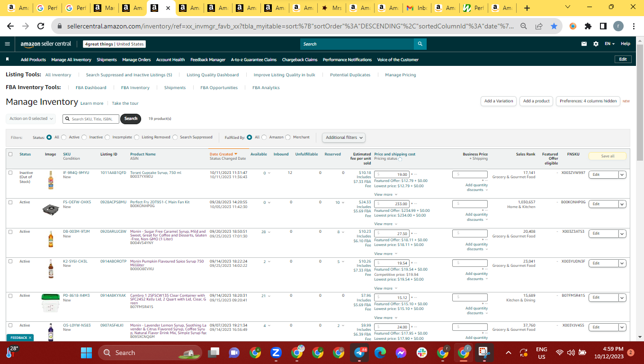Check the Cambro Clear Container row checkbox
Image resolution: width=644 pixels, height=364 pixels.
[x=10, y=296]
